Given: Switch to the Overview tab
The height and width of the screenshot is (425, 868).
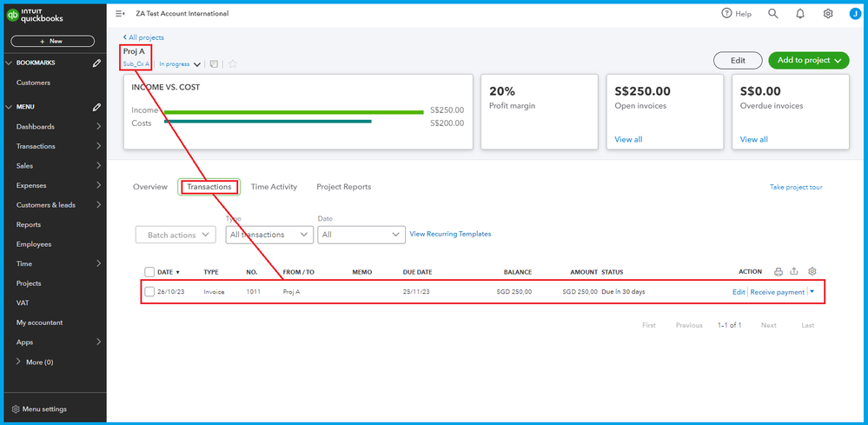Looking at the screenshot, I should point(150,187).
